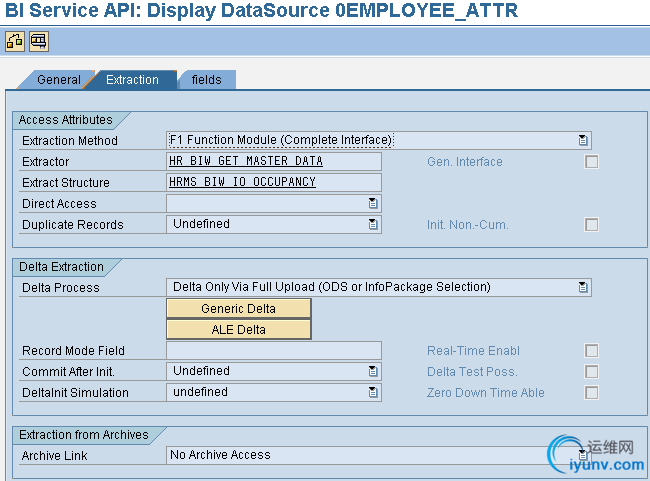Click the Commit After Init. label
Screen dimensions: 650x481
[x=68, y=372]
